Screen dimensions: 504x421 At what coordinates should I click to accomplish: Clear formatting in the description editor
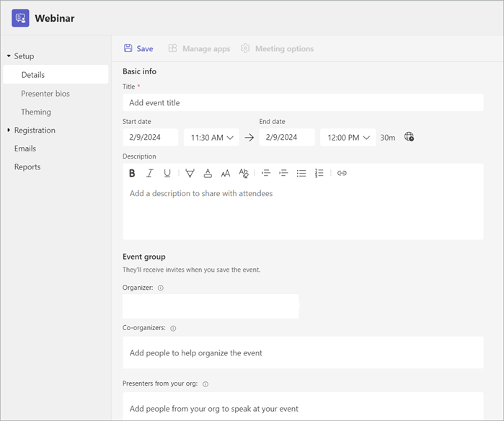point(244,173)
